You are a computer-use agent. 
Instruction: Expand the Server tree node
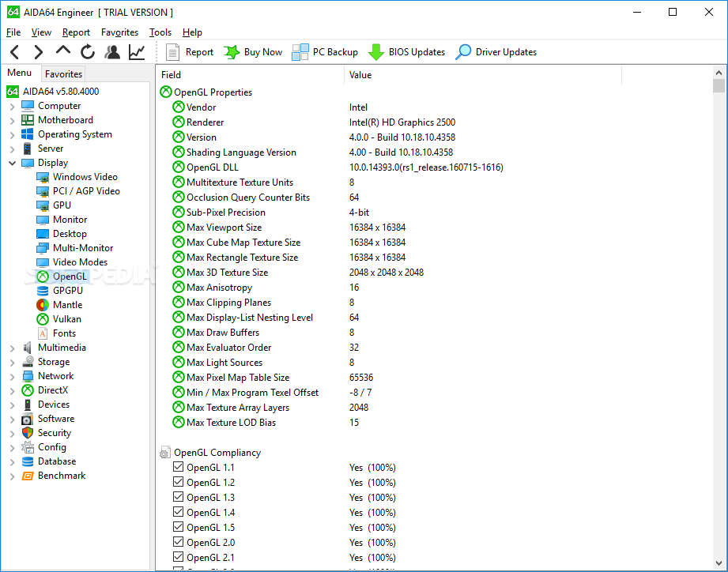(x=13, y=149)
